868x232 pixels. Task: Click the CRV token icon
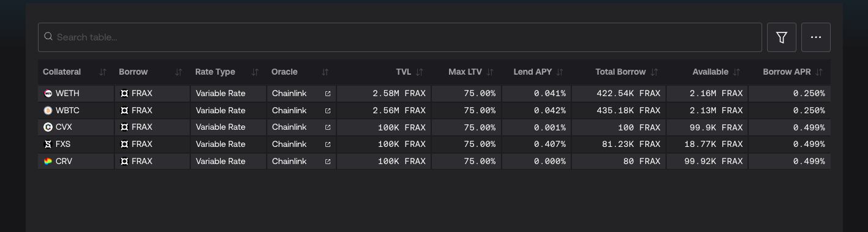(x=48, y=162)
